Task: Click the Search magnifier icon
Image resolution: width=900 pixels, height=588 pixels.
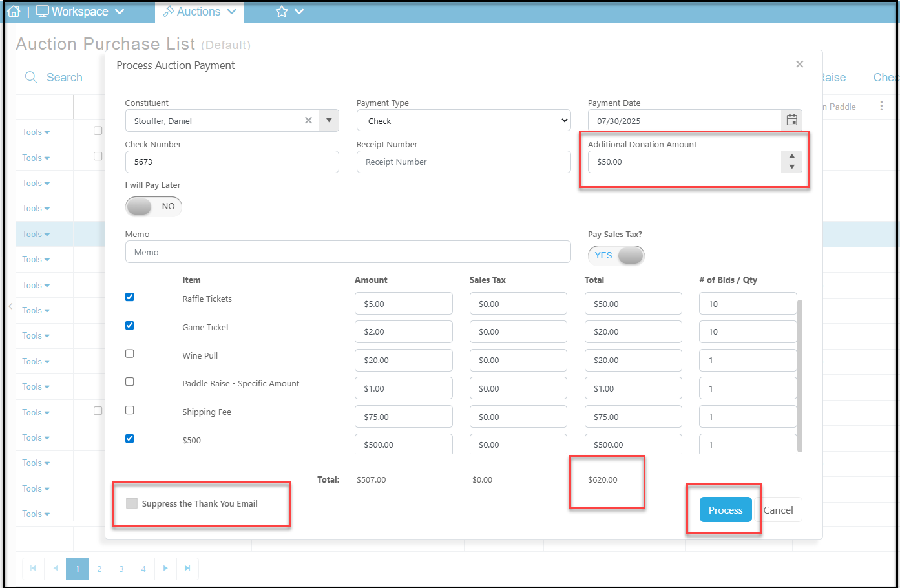Action: 30,78
